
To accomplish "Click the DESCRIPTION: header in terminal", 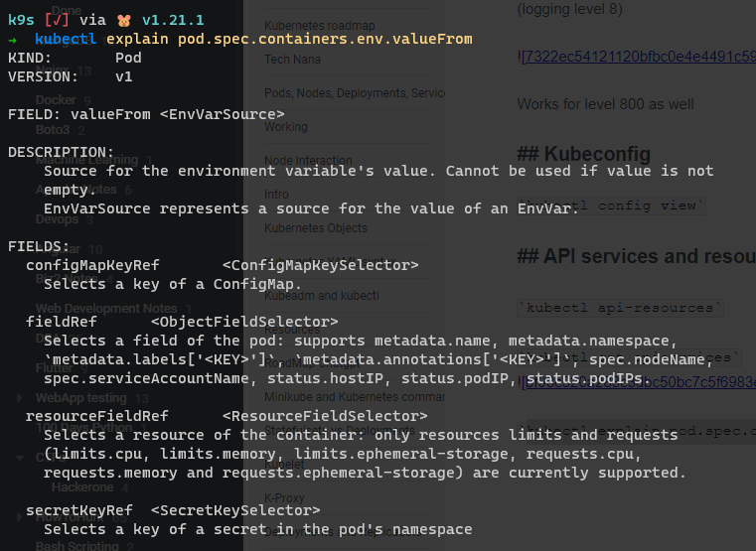I will pos(62,152).
